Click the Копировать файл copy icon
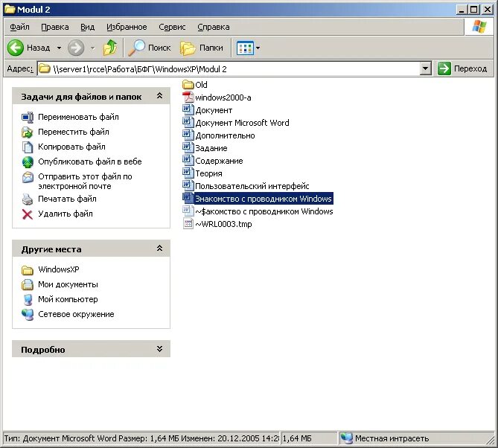The image size is (498, 448). [28, 147]
